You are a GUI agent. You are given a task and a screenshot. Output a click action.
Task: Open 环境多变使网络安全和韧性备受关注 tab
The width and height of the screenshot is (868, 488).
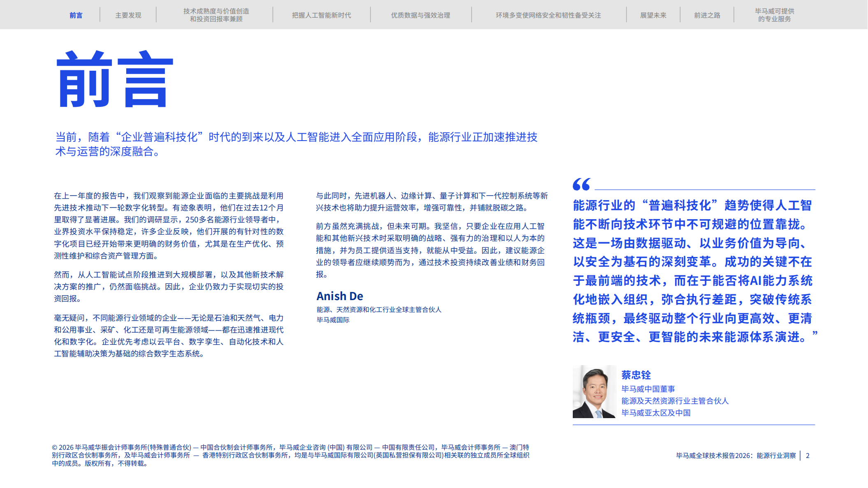(548, 15)
